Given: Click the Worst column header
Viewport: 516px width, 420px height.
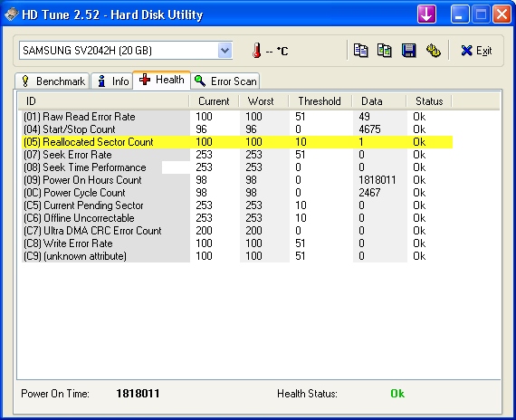Looking at the screenshot, I should coord(263,101).
